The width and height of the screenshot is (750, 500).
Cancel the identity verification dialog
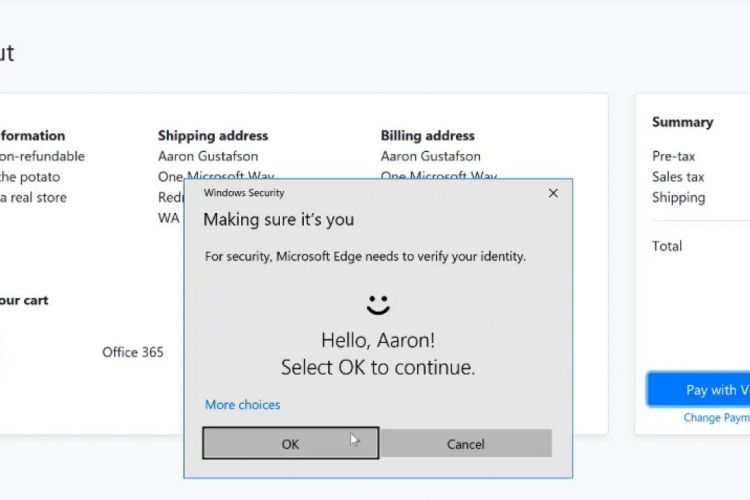pyautogui.click(x=465, y=444)
